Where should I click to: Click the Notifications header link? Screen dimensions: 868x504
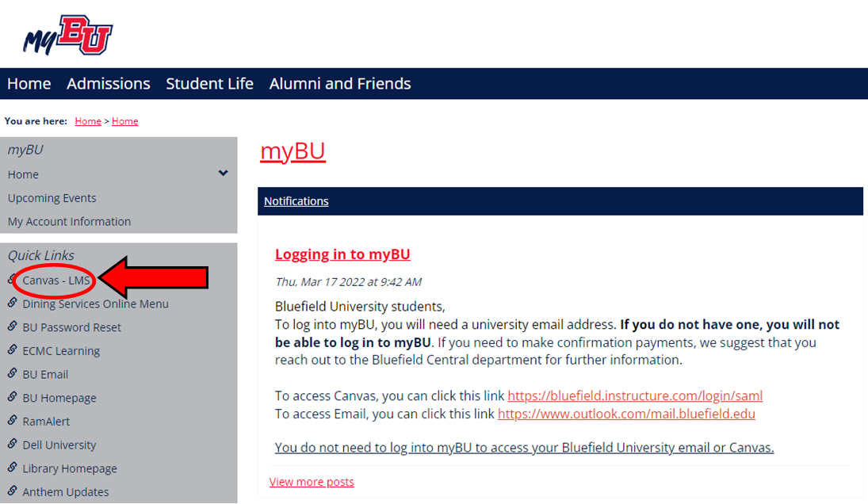296,201
